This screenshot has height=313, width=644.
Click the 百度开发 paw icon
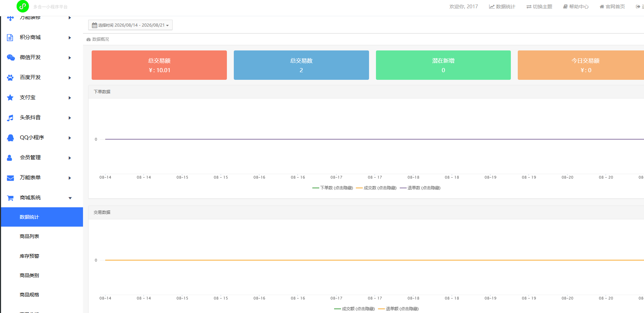point(10,77)
